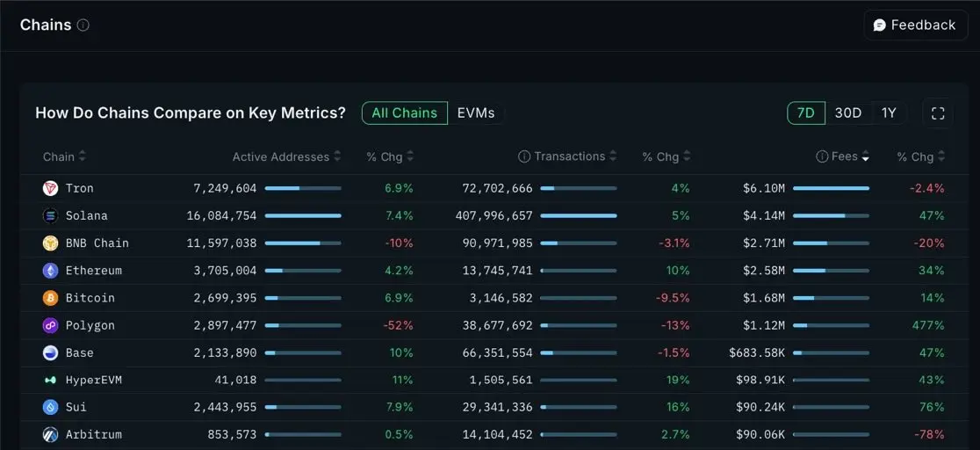
Task: Click the Sui logo icon
Action: click(x=50, y=408)
